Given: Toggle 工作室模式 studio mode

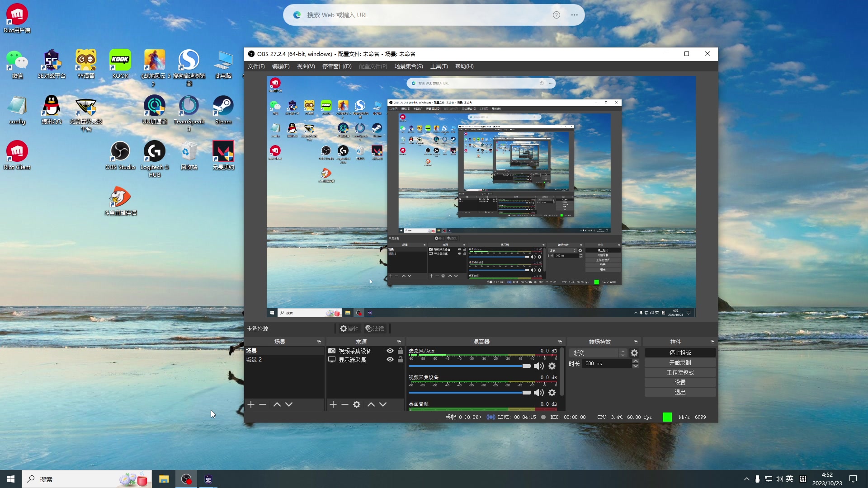Looking at the screenshot, I should [680, 373].
